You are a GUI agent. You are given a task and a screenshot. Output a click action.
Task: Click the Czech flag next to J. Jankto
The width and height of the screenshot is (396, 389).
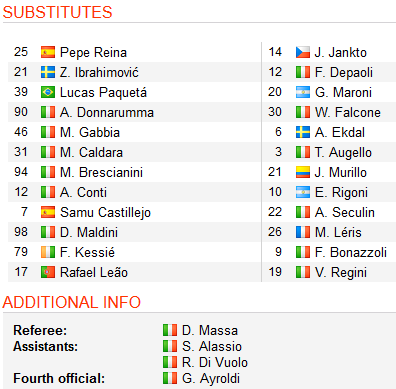[x=303, y=52]
